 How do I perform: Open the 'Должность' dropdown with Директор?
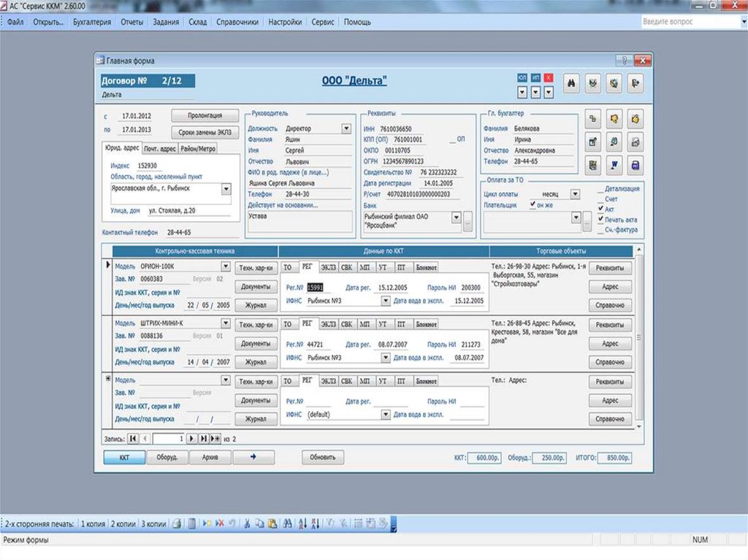click(346, 129)
